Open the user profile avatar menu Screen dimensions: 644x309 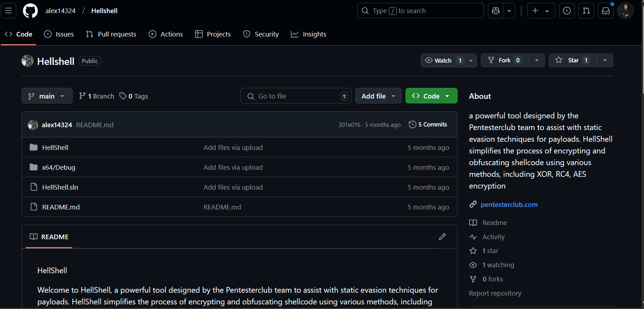point(625,11)
